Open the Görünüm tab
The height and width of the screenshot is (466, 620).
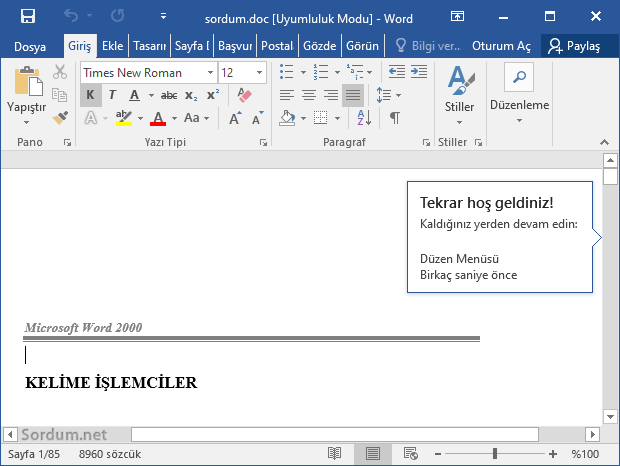pyautogui.click(x=362, y=46)
